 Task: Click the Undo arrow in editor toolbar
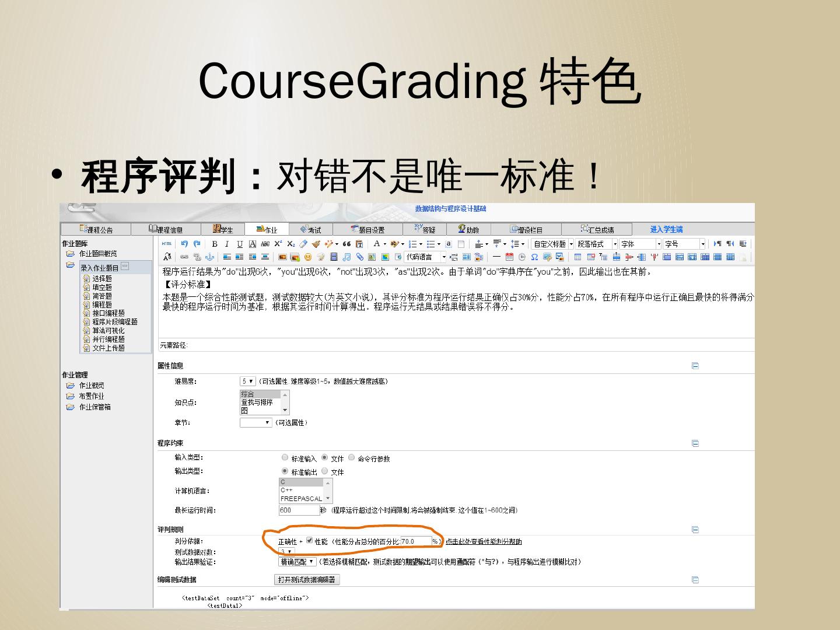point(184,244)
